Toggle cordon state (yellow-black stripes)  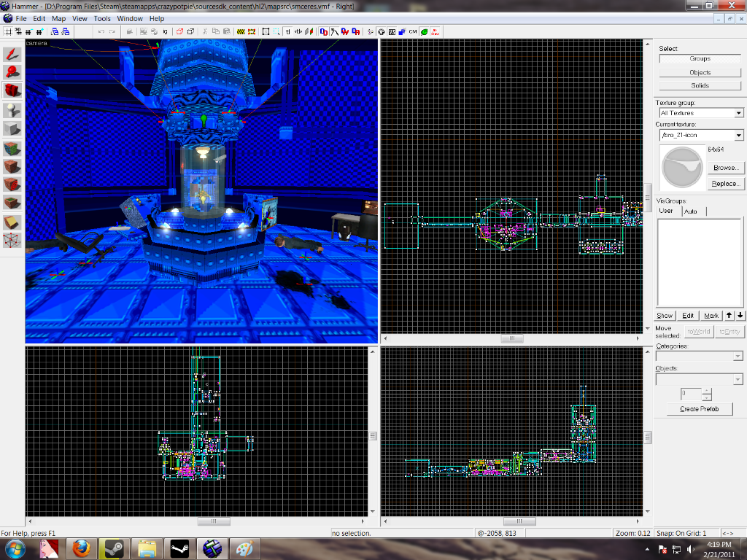tap(241, 32)
